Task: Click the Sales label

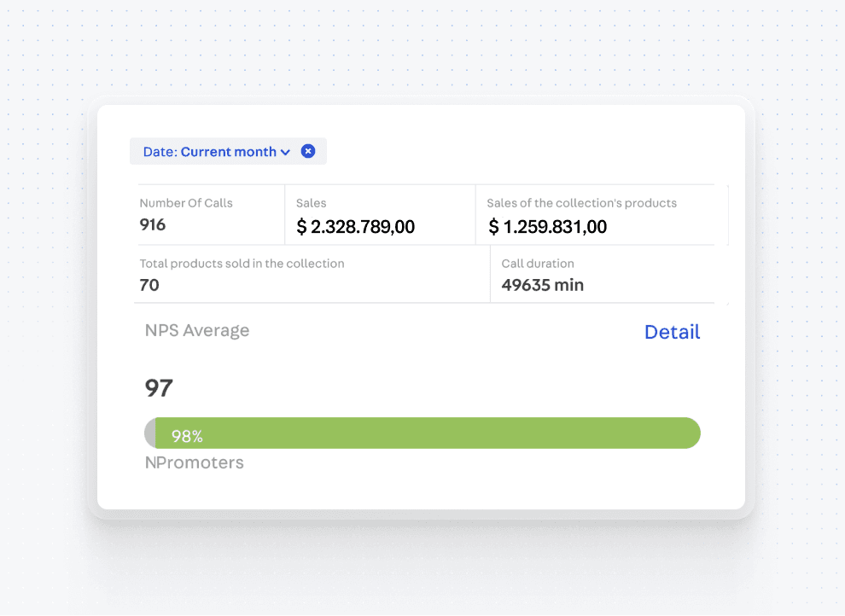Action: click(312, 203)
